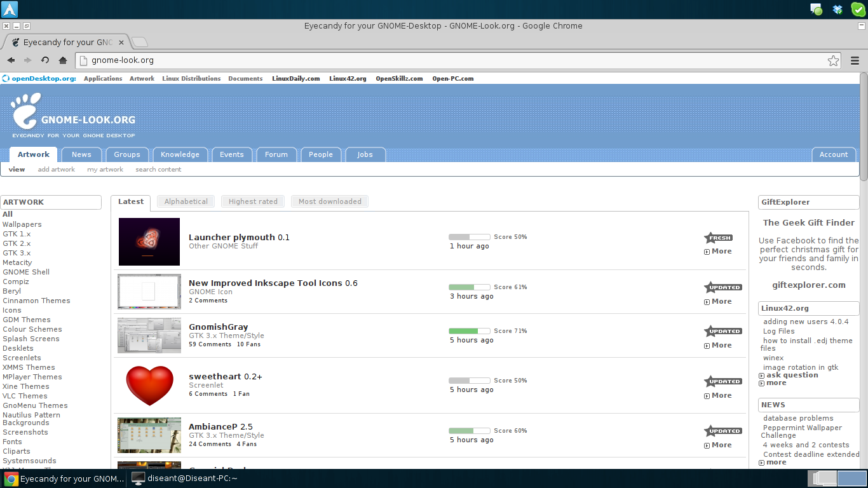
Task: Click giftexplorer.com link
Action: click(x=809, y=285)
